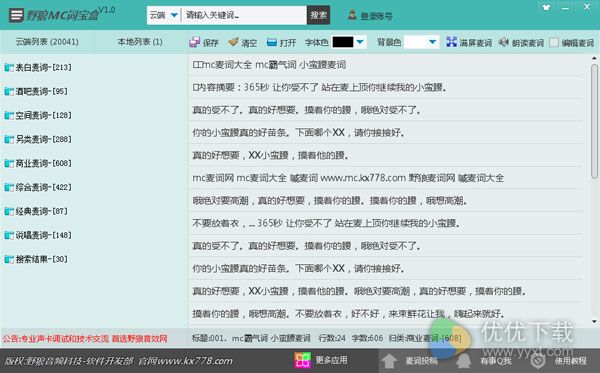Click the 朗读麦词 read-aloud label
The height and width of the screenshot is (373, 600).
(x=528, y=42)
